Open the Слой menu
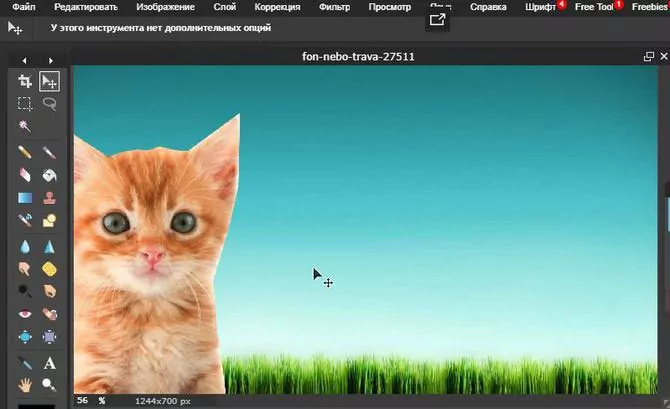The image size is (670, 409). [x=224, y=7]
